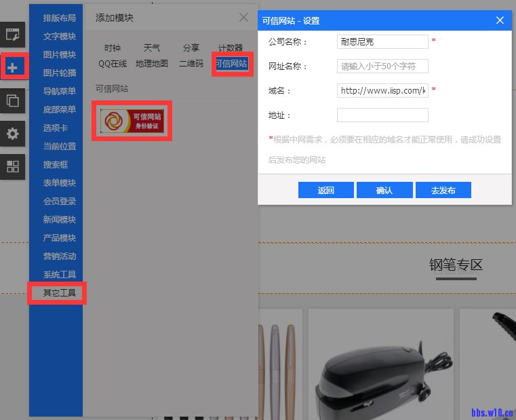The height and width of the screenshot is (420, 516).
Task: Close the 可信网站 settings dialog
Action: 500,20
